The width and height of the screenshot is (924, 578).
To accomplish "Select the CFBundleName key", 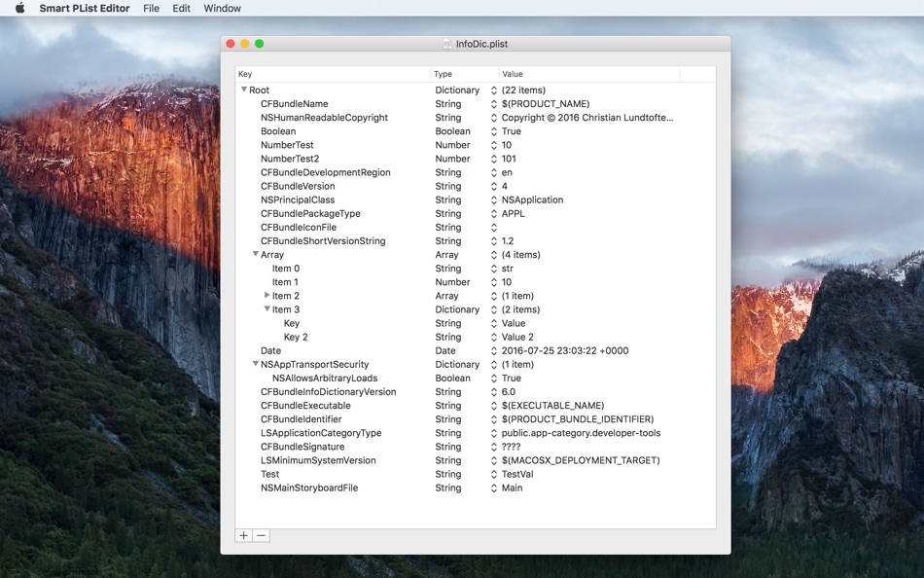I will click(x=294, y=104).
